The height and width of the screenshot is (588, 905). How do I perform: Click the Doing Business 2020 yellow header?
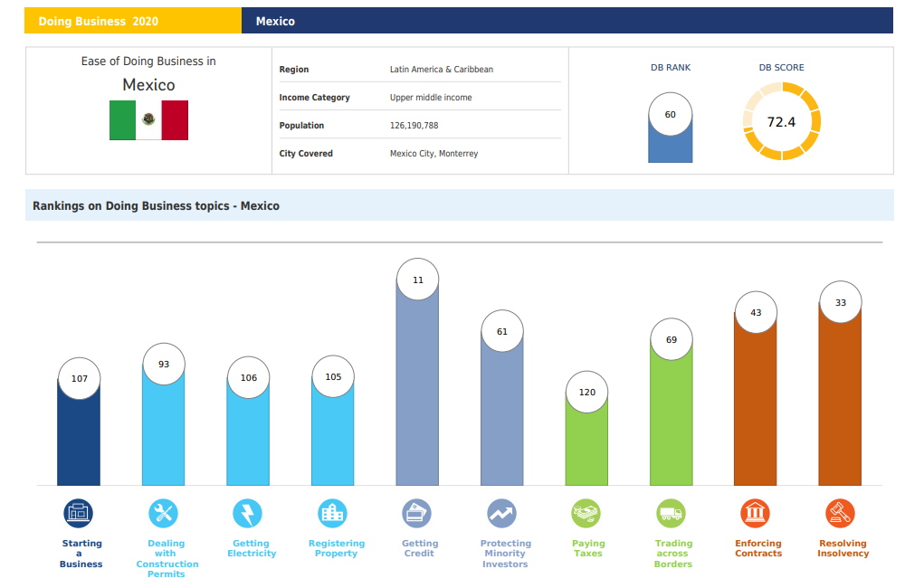click(x=133, y=21)
